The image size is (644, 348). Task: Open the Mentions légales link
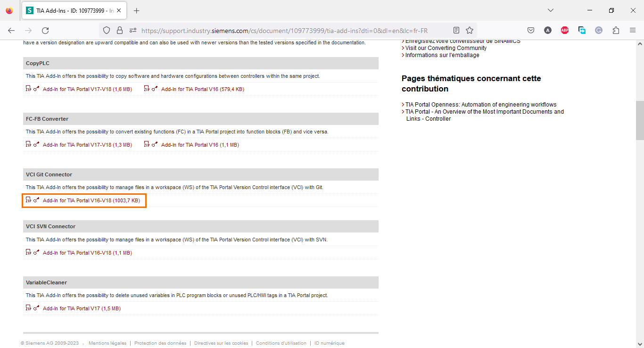tap(107, 343)
